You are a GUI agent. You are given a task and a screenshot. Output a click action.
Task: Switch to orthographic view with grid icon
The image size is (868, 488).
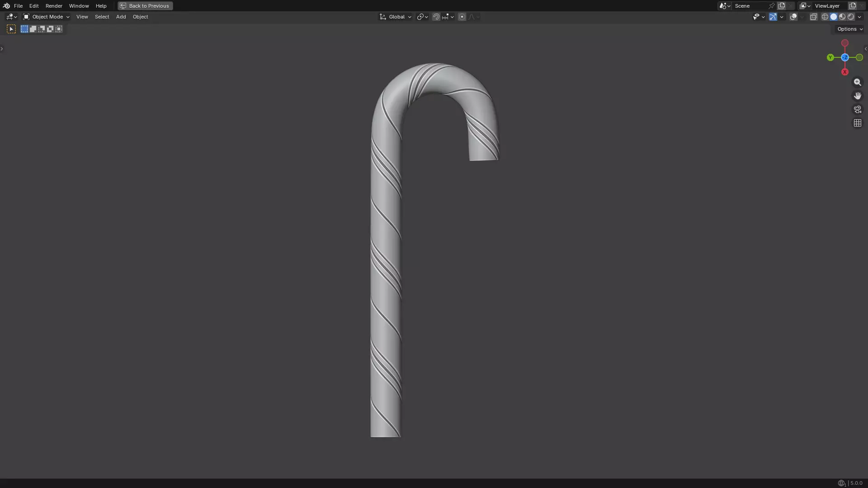point(857,123)
